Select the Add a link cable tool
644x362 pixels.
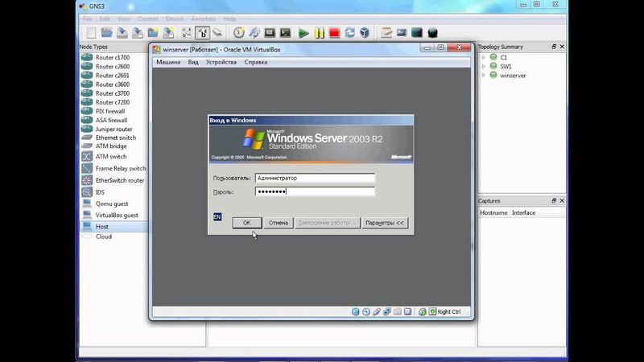(x=217, y=33)
